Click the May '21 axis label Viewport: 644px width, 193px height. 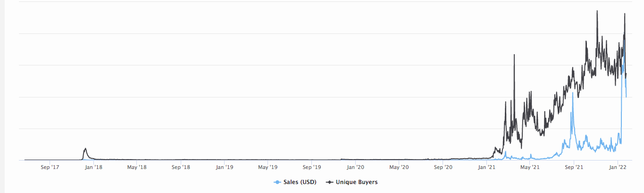pos(529,167)
